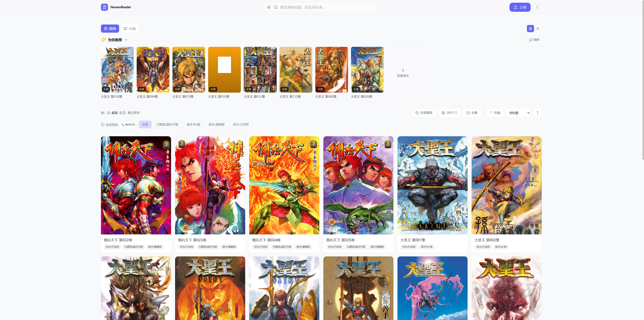The image size is (644, 320).
Task: Click the NowenReader logo icon
Action: (104, 7)
